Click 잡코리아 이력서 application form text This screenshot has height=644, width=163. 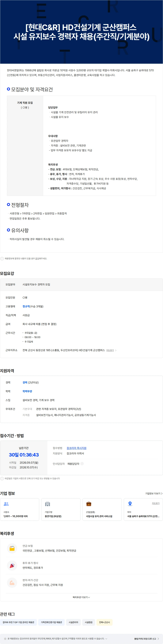(75, 453)
